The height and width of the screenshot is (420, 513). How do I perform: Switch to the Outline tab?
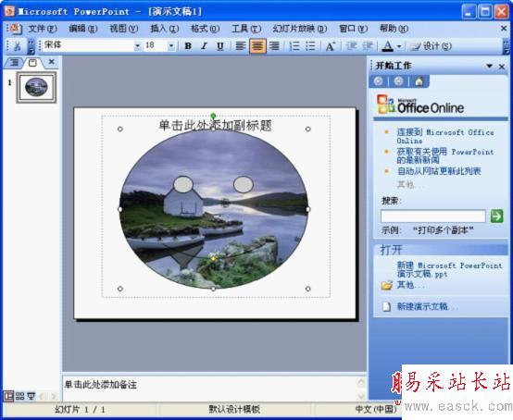click(x=14, y=62)
